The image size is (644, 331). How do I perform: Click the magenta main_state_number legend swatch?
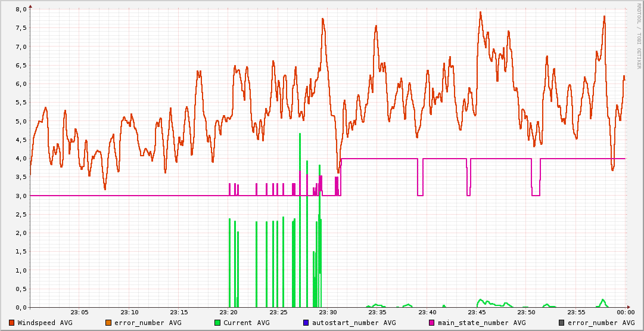[432, 323]
